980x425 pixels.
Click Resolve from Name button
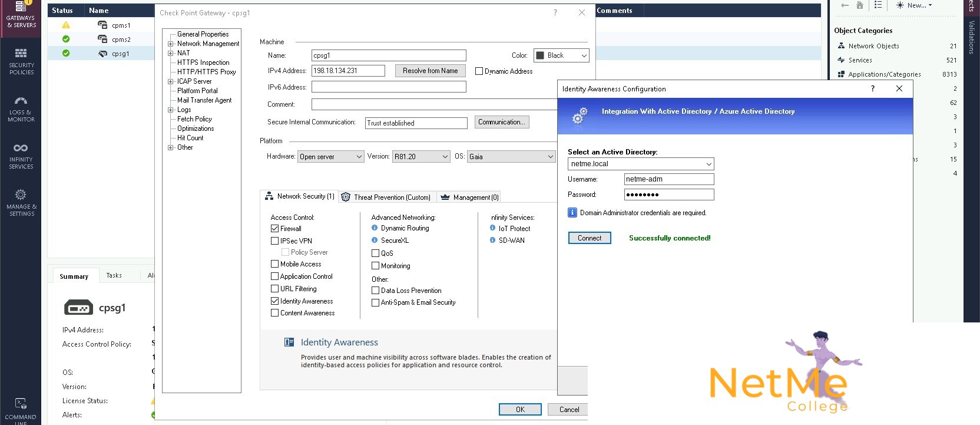pyautogui.click(x=431, y=71)
